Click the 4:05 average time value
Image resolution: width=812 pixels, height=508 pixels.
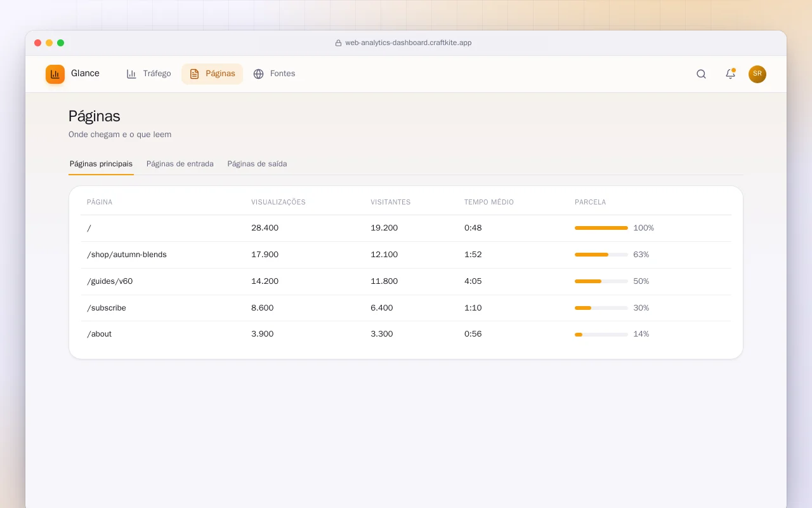[x=473, y=281]
